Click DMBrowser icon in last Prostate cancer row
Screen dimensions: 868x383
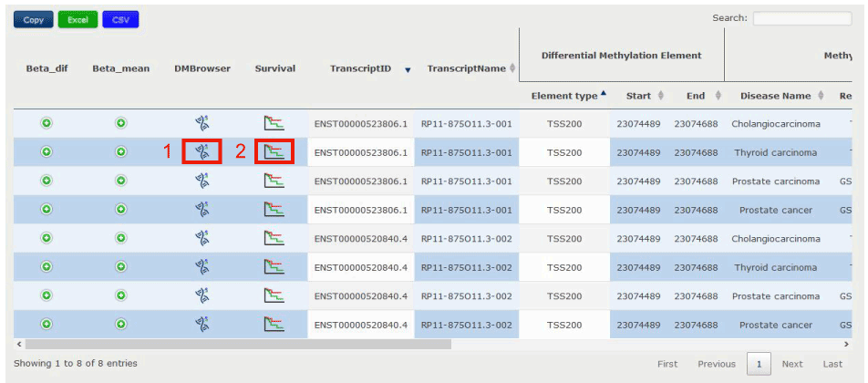[x=202, y=326]
